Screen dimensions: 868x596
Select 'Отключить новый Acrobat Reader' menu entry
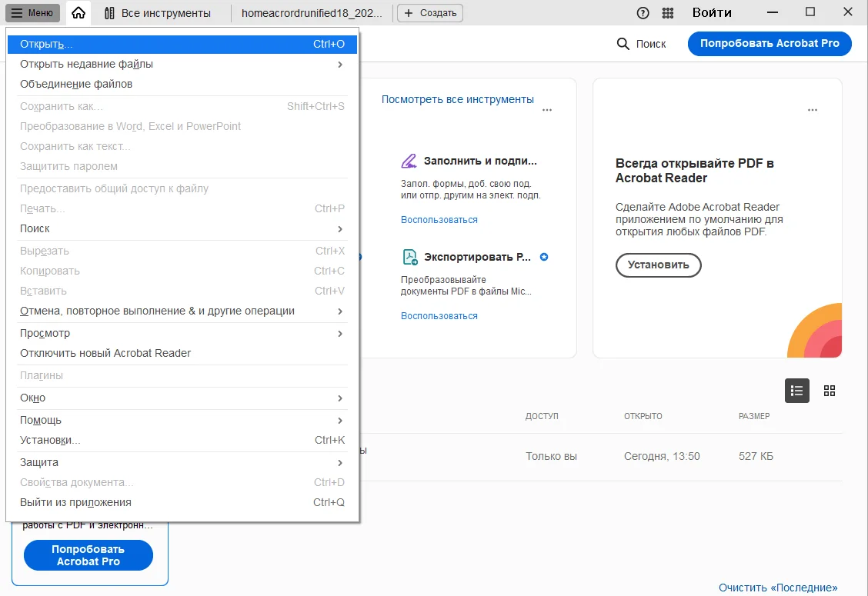click(x=105, y=353)
